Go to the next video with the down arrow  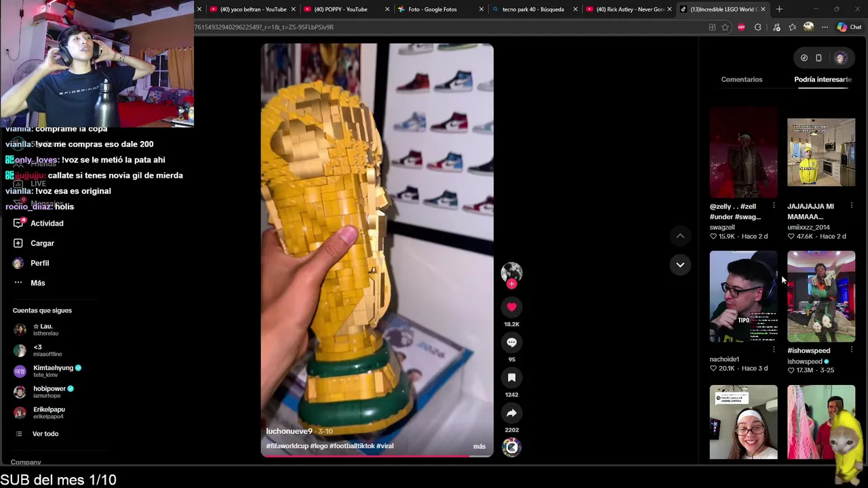[680, 264]
